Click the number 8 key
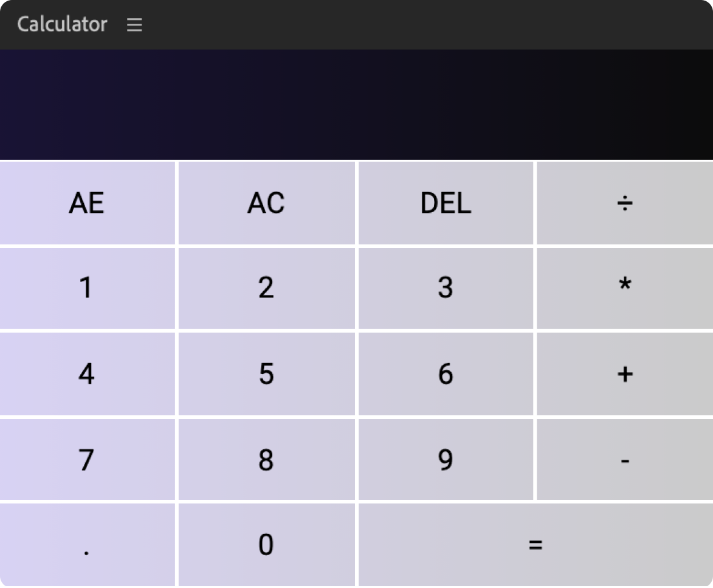Screen dimensions: 713x588 pyautogui.click(x=266, y=460)
